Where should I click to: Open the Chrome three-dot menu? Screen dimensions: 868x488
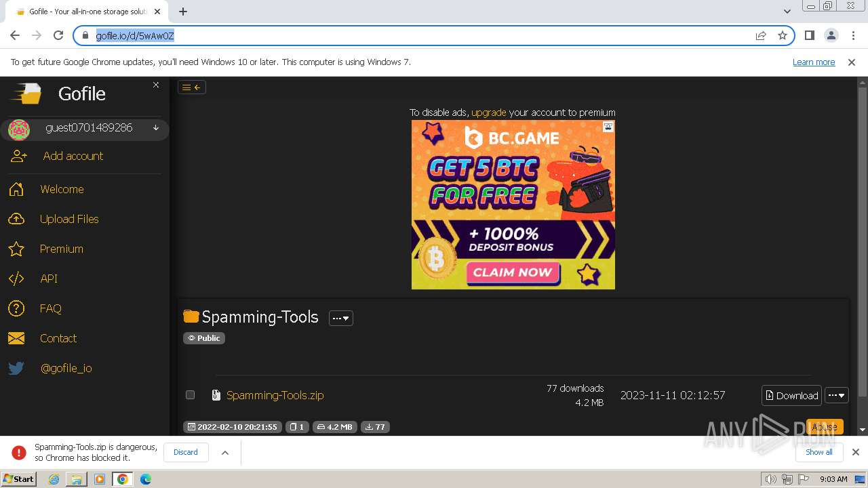[x=853, y=35]
